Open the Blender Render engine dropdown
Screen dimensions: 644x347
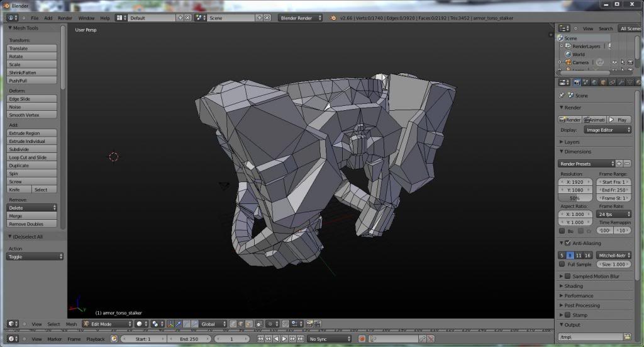[x=300, y=18]
